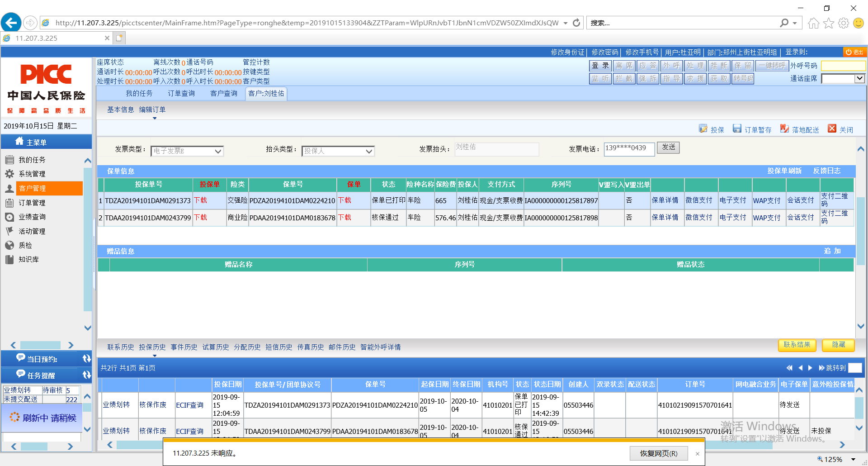Click the 恢复网页 button

pyautogui.click(x=658, y=453)
